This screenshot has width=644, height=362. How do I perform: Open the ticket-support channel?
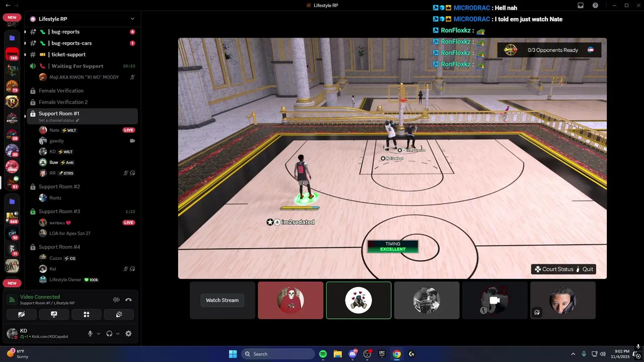click(x=82, y=54)
